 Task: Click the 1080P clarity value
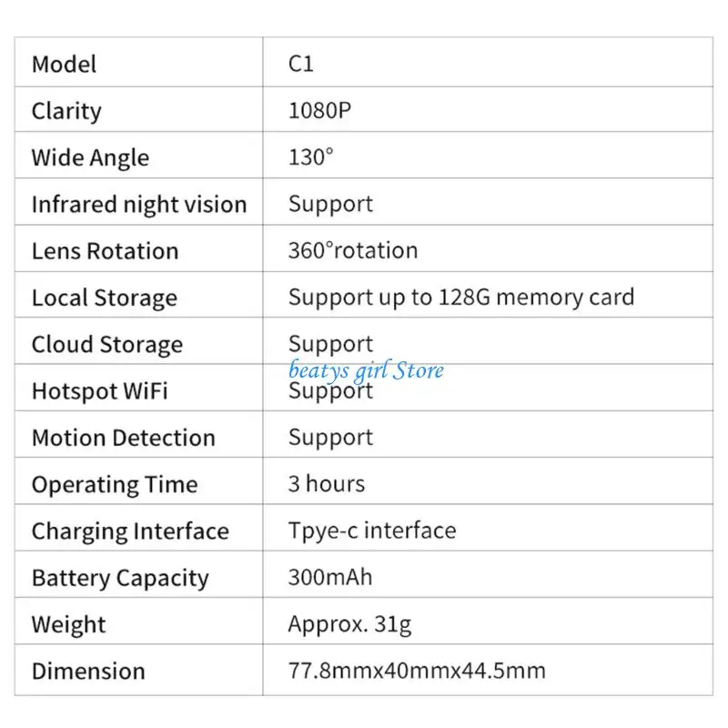coord(320,111)
